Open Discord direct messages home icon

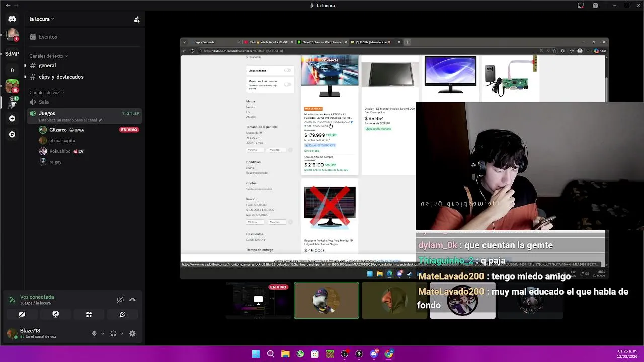coord(12,19)
